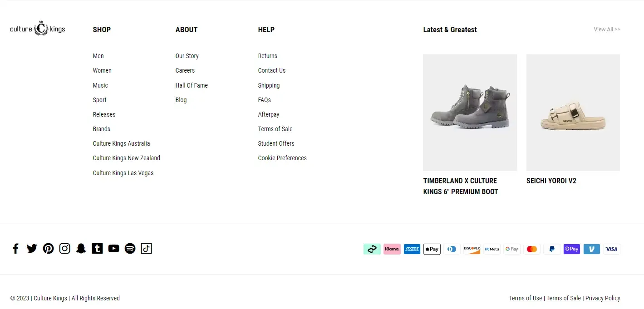The width and height of the screenshot is (644, 309).
Task: Visit the Pinterest profile icon
Action: click(48, 248)
